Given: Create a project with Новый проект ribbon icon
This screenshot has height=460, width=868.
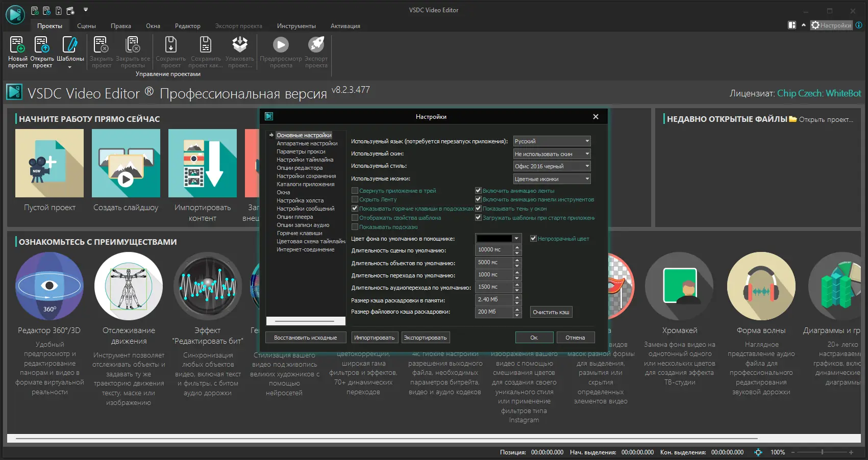Looking at the screenshot, I should click(17, 45).
